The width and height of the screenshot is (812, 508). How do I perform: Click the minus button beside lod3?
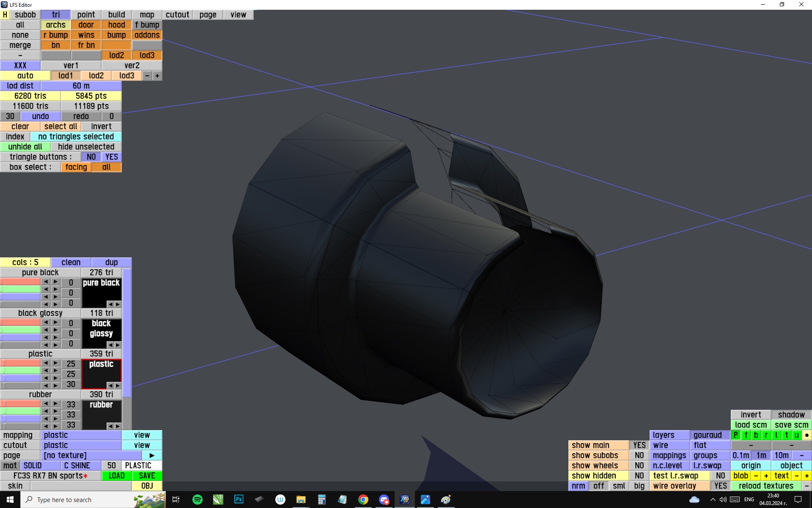tap(147, 75)
